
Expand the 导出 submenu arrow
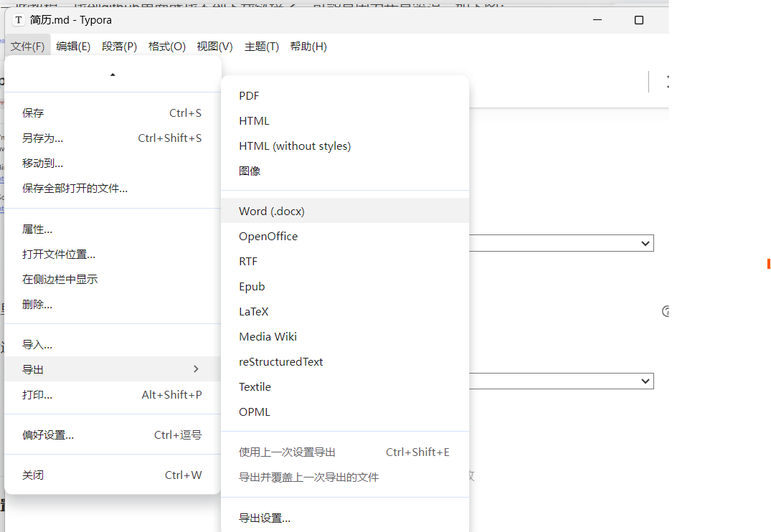(196, 369)
